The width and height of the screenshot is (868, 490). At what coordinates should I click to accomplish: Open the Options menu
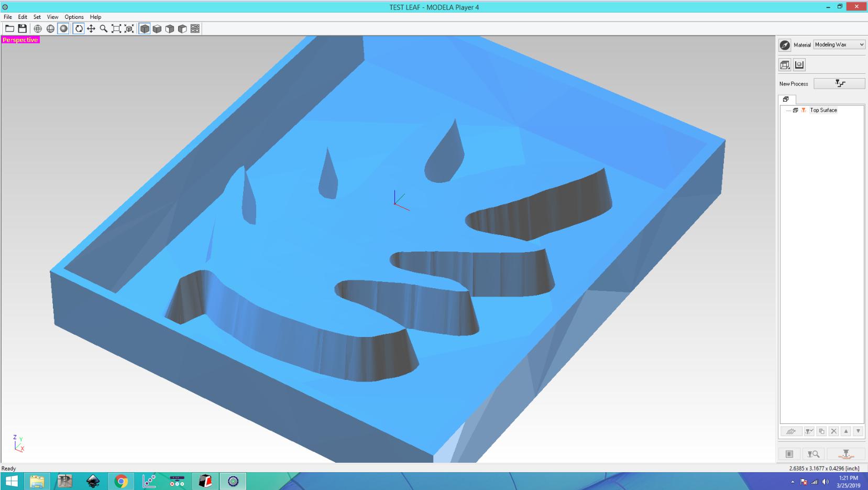(74, 17)
